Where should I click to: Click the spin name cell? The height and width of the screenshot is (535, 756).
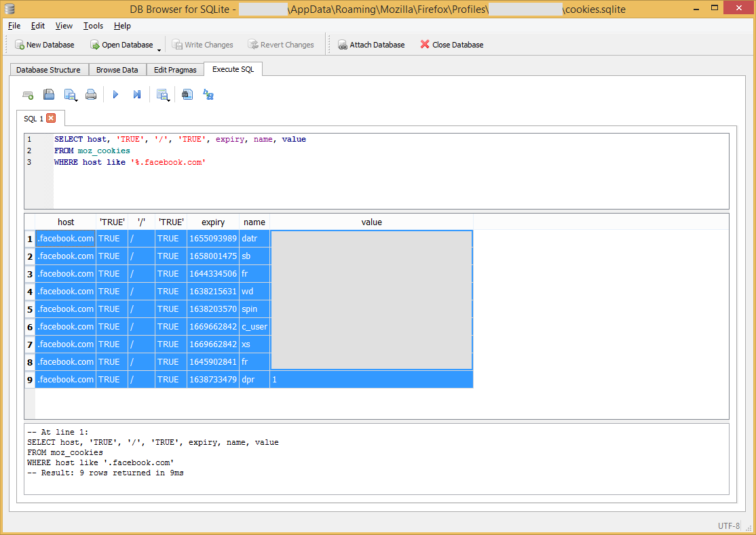pyautogui.click(x=254, y=309)
